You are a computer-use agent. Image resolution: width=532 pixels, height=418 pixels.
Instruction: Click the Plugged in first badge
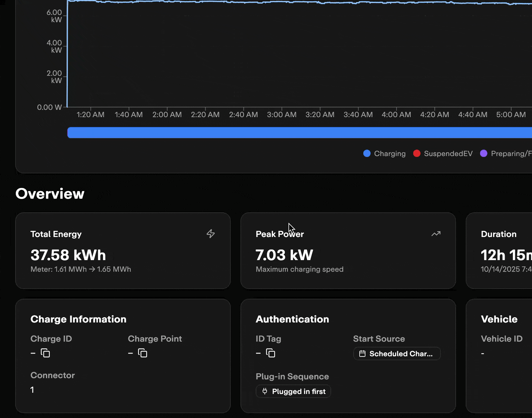[x=293, y=391]
